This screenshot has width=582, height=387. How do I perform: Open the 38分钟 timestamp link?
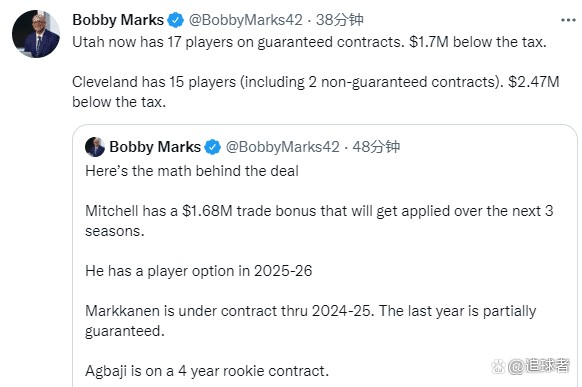[x=339, y=20]
